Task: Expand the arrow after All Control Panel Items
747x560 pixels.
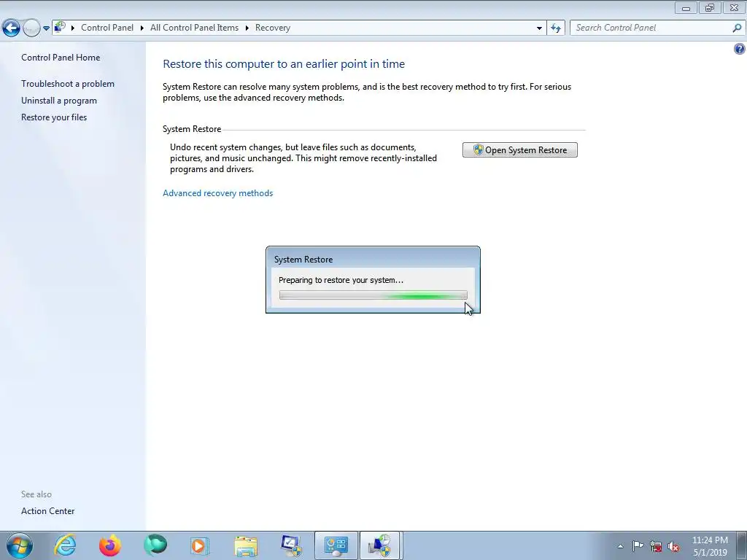Action: point(247,28)
